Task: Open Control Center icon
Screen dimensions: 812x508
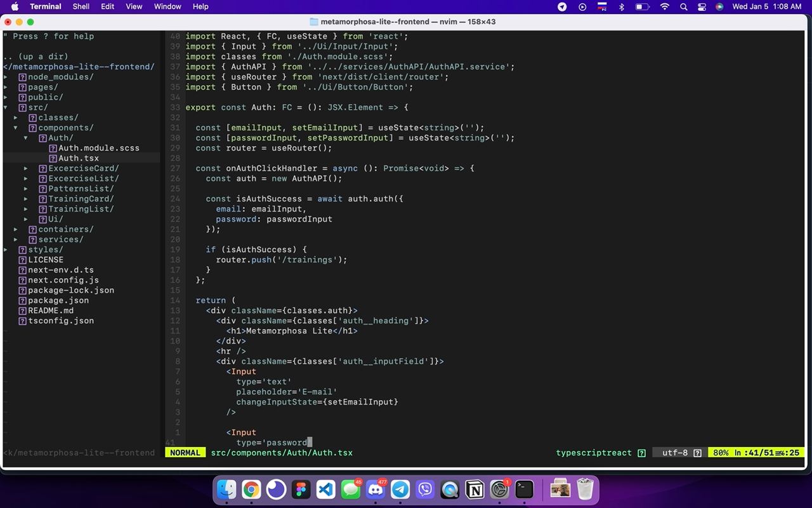Action: [702, 6]
